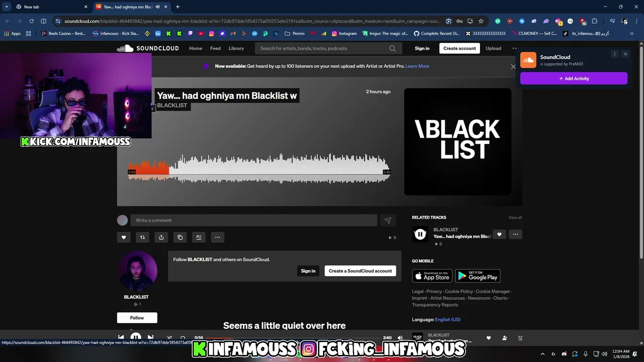Switch to the New tab browser tab

pos(51,7)
